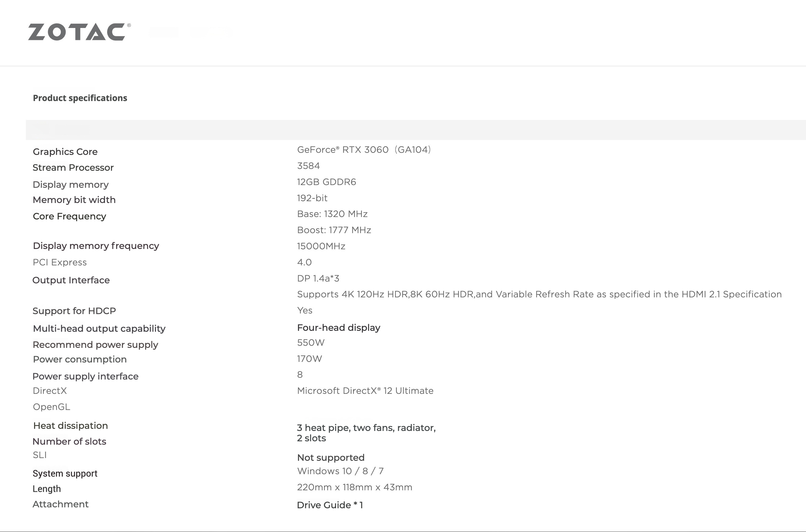The image size is (806, 532).
Task: Click the HDMI 2.1 Specification support line
Action: coord(539,295)
